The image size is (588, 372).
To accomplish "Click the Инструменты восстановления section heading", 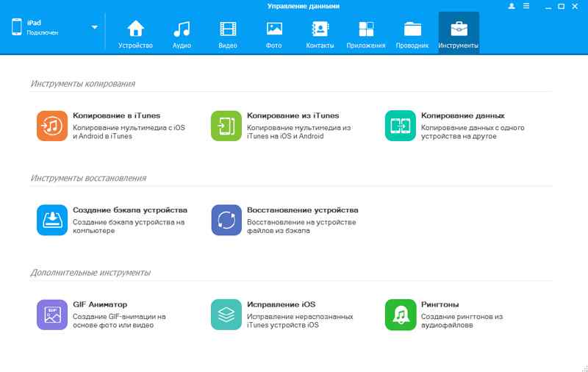I will click(x=88, y=178).
